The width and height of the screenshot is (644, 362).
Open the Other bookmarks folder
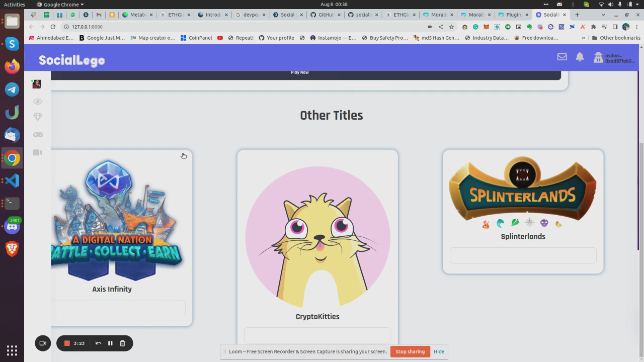[x=616, y=38]
